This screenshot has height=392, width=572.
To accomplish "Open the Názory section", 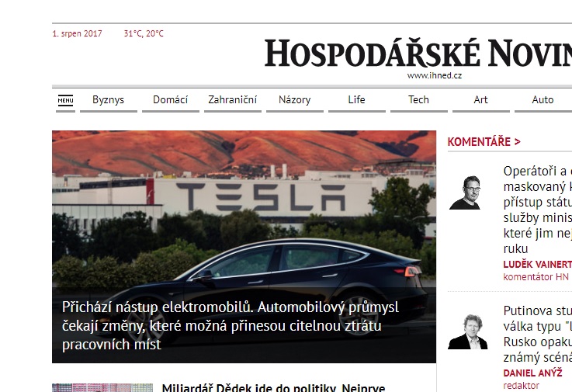I will click(295, 100).
